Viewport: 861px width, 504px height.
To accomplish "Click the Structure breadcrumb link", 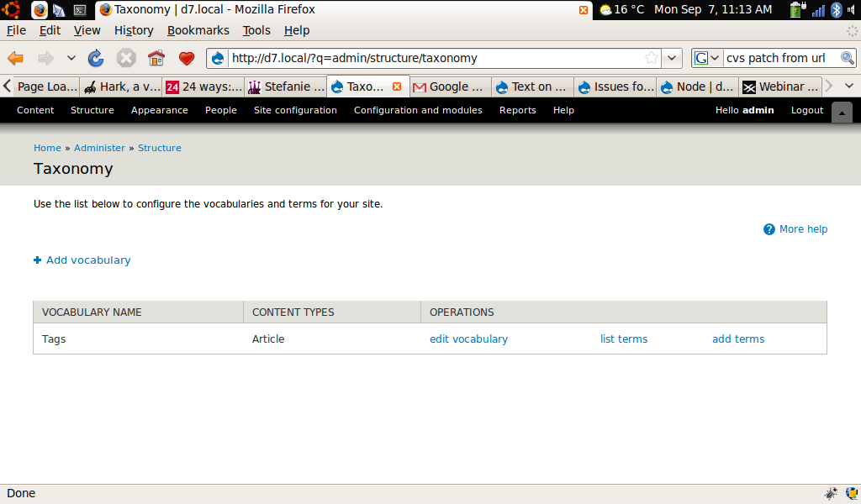I will (x=160, y=148).
